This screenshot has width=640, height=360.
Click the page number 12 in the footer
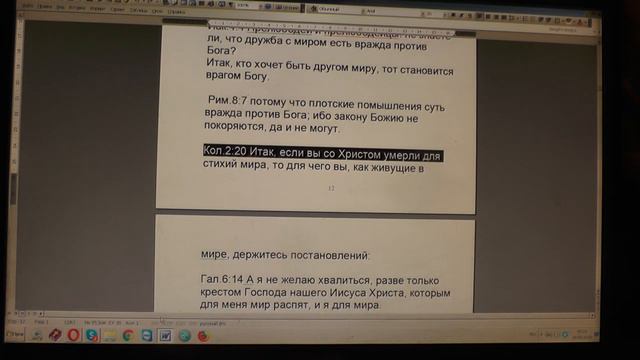(x=331, y=188)
